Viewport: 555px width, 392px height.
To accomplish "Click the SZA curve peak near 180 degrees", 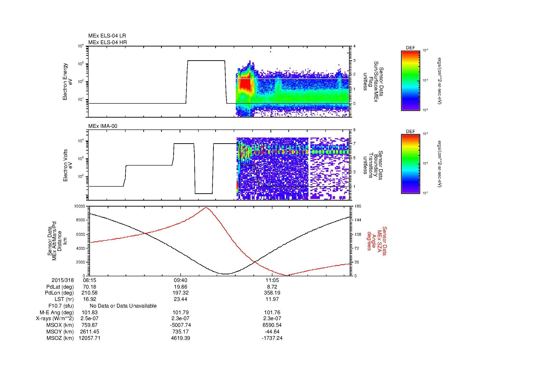I will click(206, 208).
